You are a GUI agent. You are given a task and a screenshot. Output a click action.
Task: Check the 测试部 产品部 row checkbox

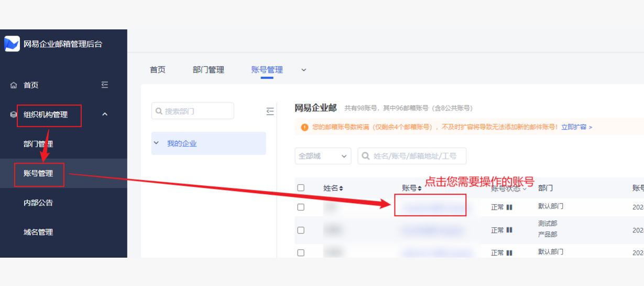point(301,230)
